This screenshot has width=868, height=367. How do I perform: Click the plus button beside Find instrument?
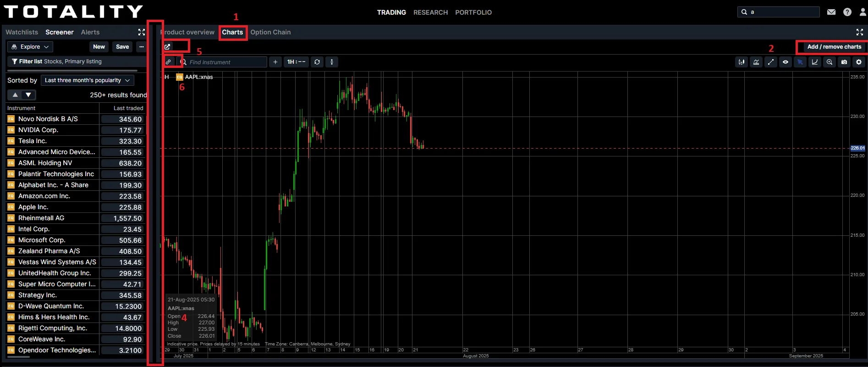click(275, 62)
